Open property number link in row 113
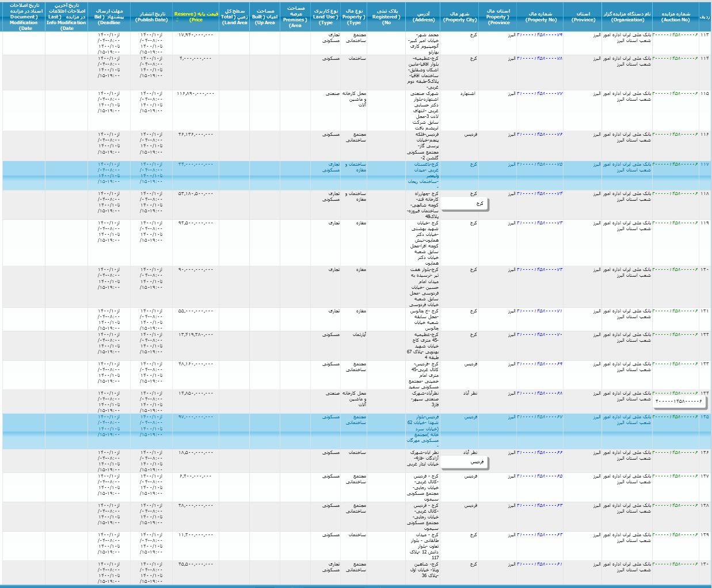 click(x=539, y=35)
